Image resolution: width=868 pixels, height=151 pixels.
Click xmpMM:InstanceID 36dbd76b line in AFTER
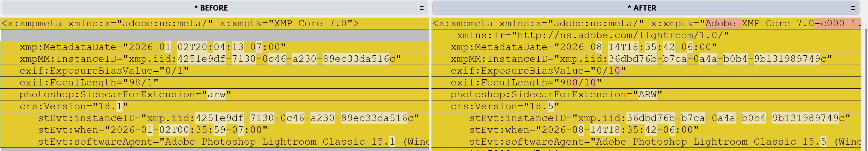[646, 59]
